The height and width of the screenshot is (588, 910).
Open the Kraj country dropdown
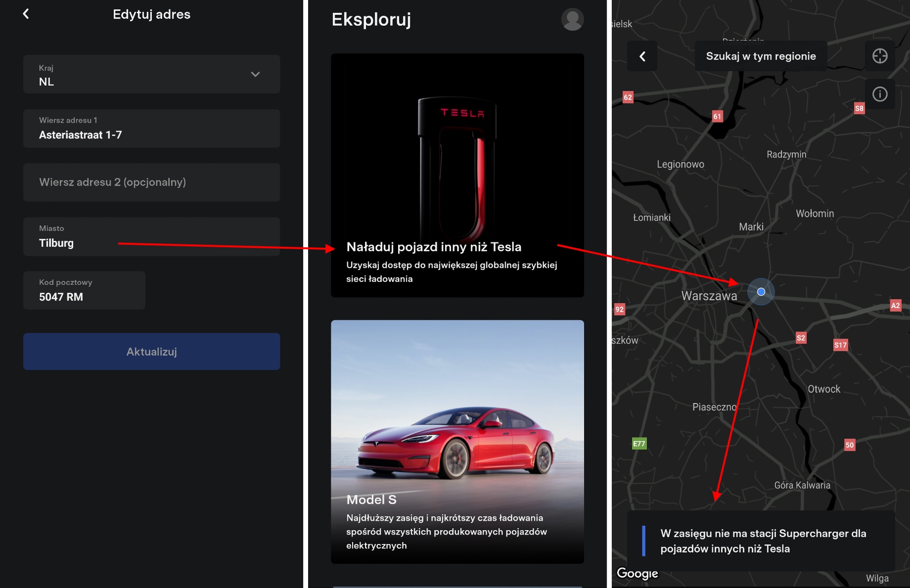pyautogui.click(x=152, y=74)
